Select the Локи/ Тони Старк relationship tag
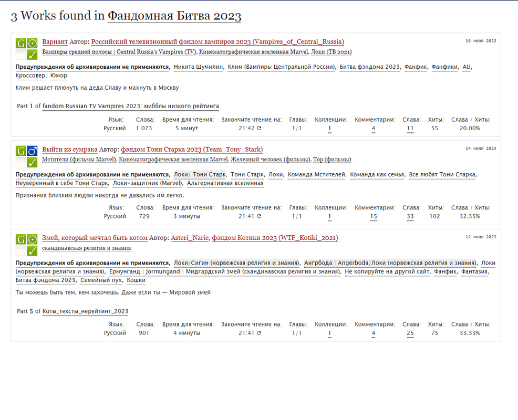The image size is (518, 420). pos(200,174)
